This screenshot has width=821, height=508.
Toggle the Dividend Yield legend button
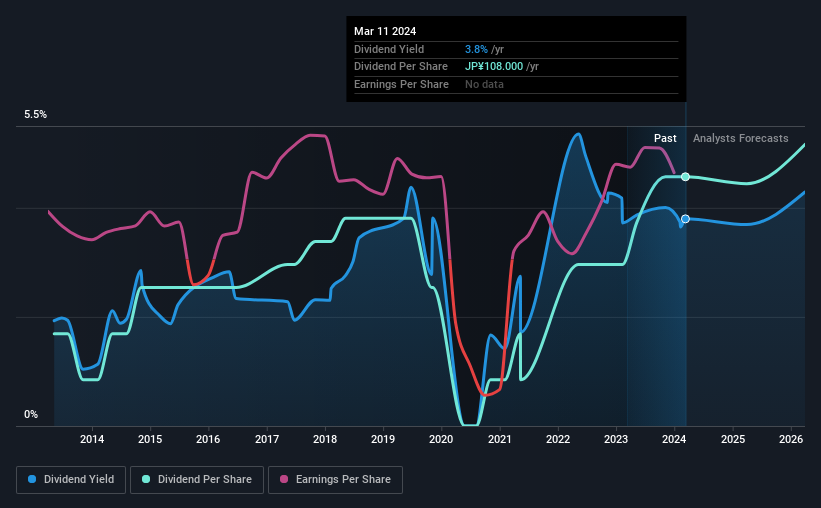[x=71, y=480]
